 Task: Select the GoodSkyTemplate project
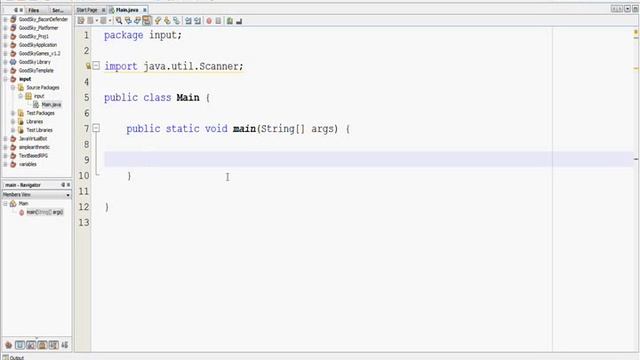36,71
